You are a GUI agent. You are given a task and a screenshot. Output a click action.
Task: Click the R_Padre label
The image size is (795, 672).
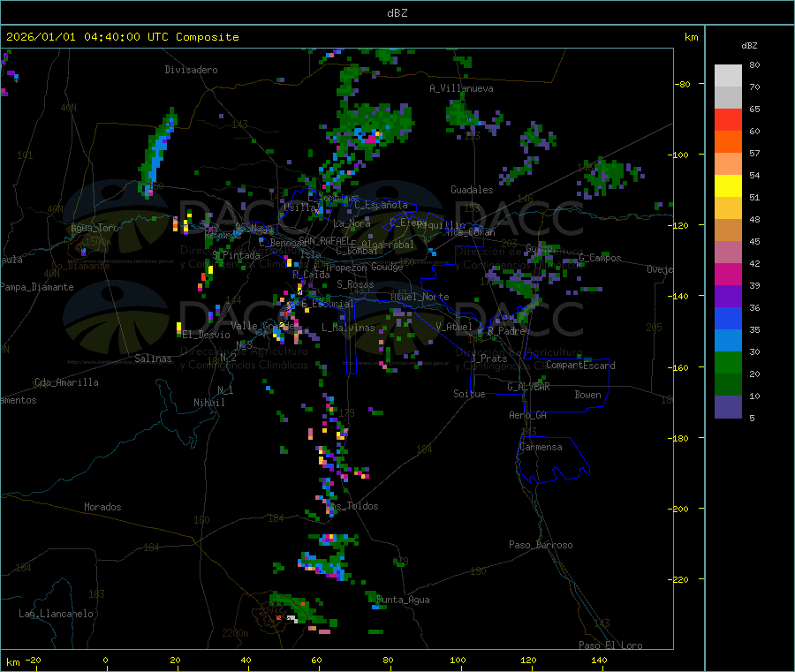coord(506,331)
